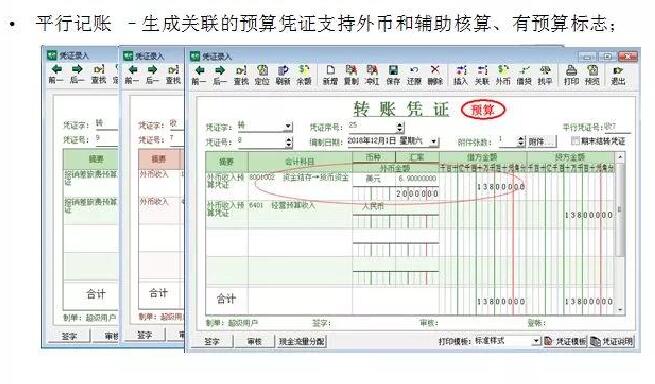Expand the 凭证字 dropdown in front window
Screen dimensions: 655x384
pos(288,126)
